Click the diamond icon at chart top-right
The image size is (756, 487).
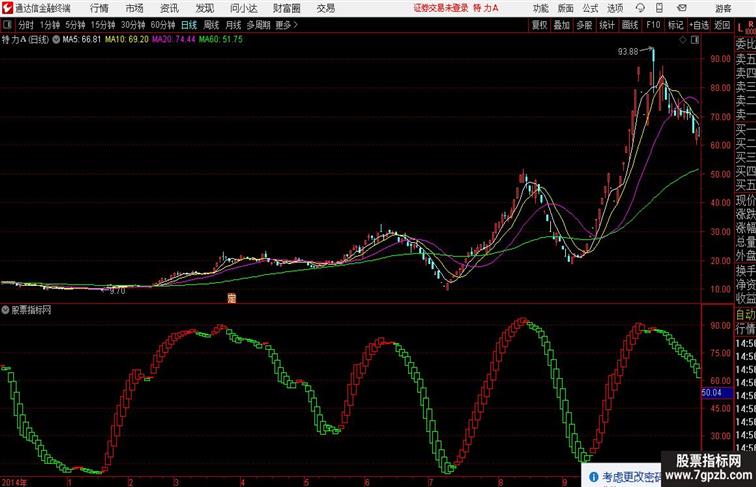pos(683,40)
